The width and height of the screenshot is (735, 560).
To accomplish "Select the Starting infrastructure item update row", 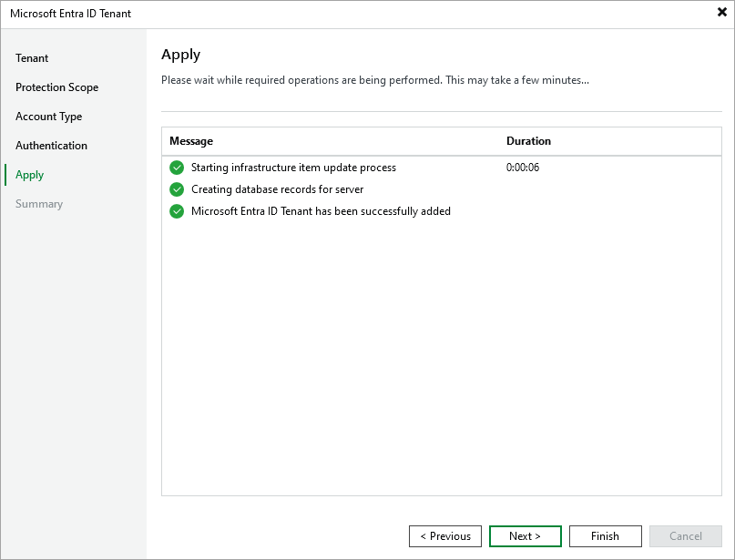I will pos(293,168).
